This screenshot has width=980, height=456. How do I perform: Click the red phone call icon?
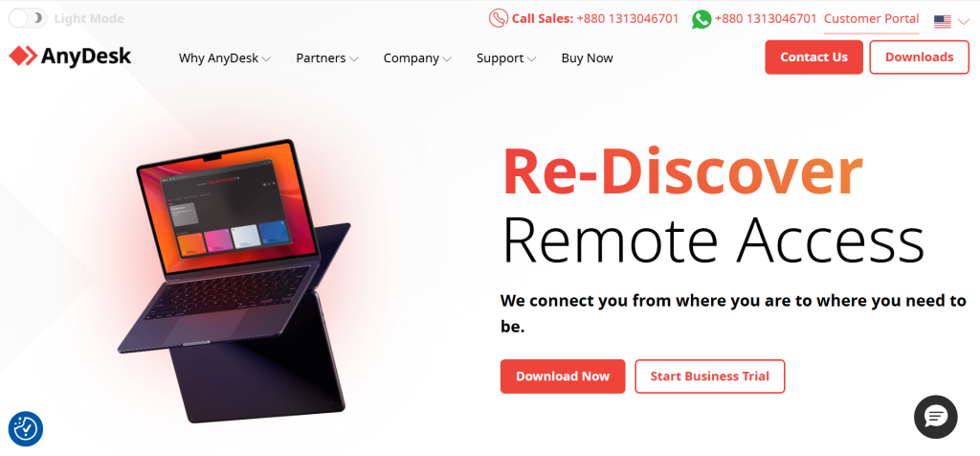pos(498,19)
